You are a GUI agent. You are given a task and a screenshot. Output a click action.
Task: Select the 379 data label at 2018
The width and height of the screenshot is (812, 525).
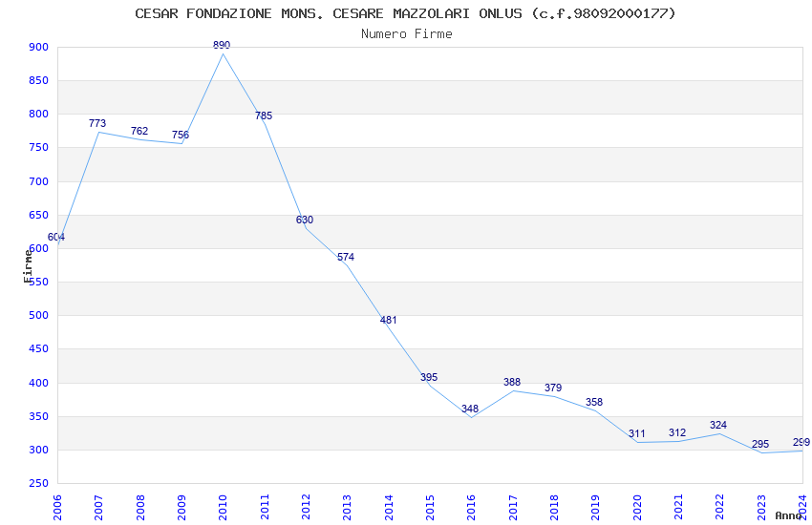553,388
